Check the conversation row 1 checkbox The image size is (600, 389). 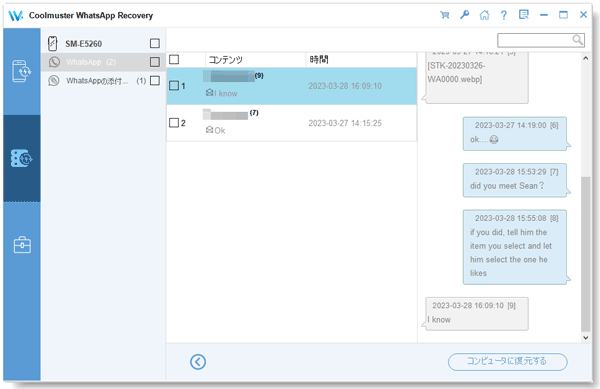pyautogui.click(x=174, y=86)
